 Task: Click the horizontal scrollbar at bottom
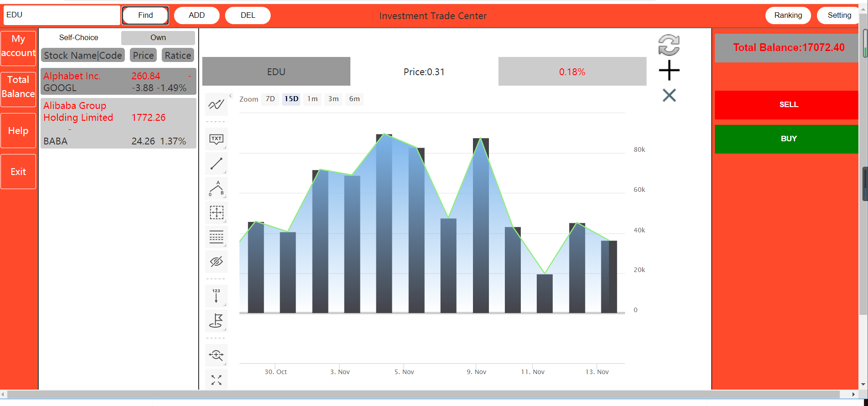(x=424, y=394)
